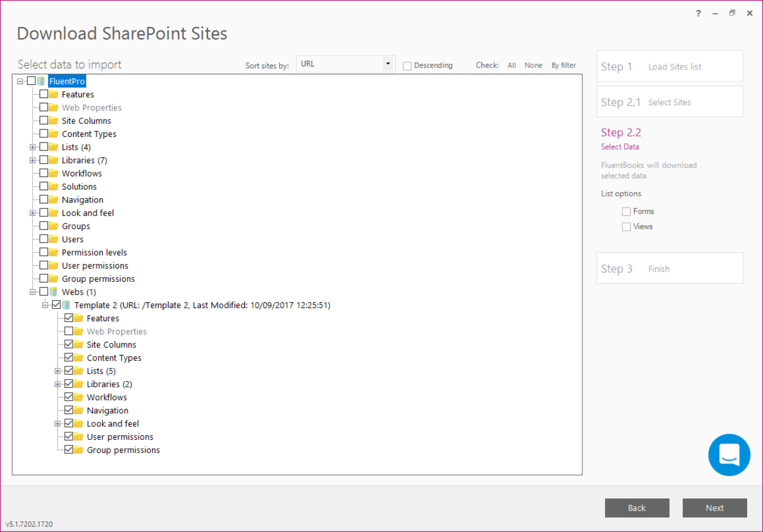Enable the Forms list option
The width and height of the screenshot is (763, 532).
(626, 212)
